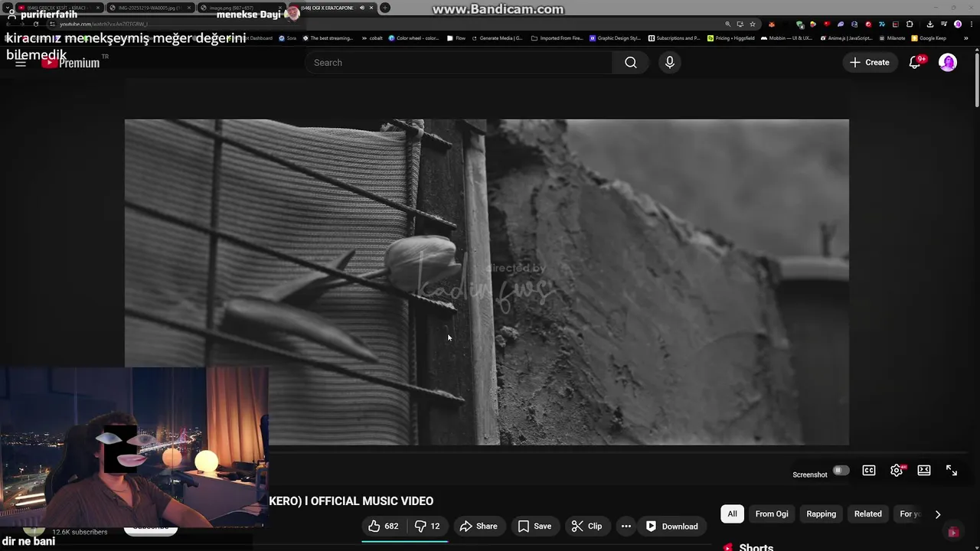Screen dimensions: 980x551
Task: Open Subscriptions and P... bookmark
Action: [x=674, y=38]
